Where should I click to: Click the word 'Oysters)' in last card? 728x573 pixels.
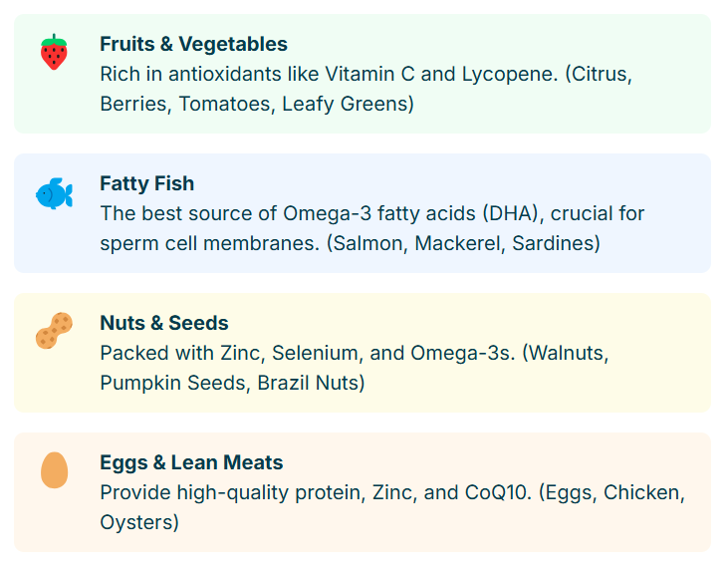pos(139,522)
